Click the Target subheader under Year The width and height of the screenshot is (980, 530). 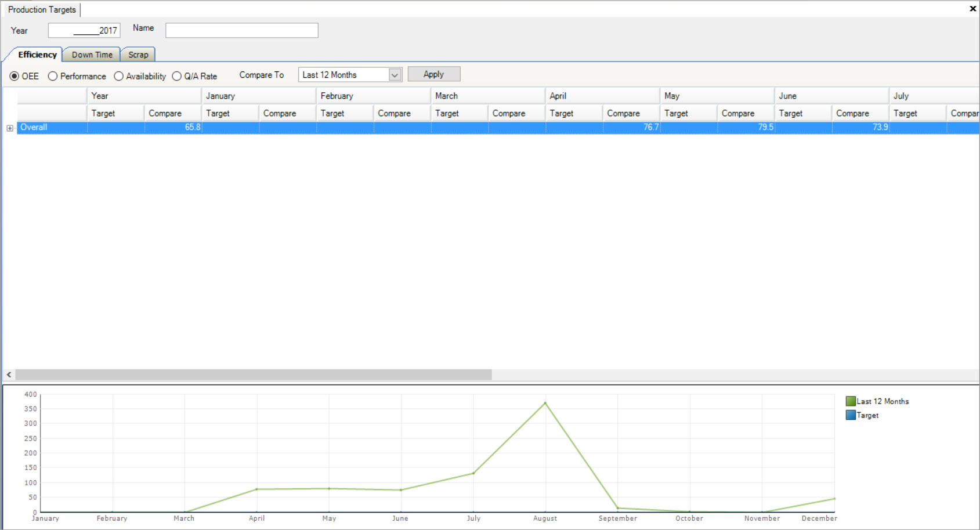click(115, 113)
